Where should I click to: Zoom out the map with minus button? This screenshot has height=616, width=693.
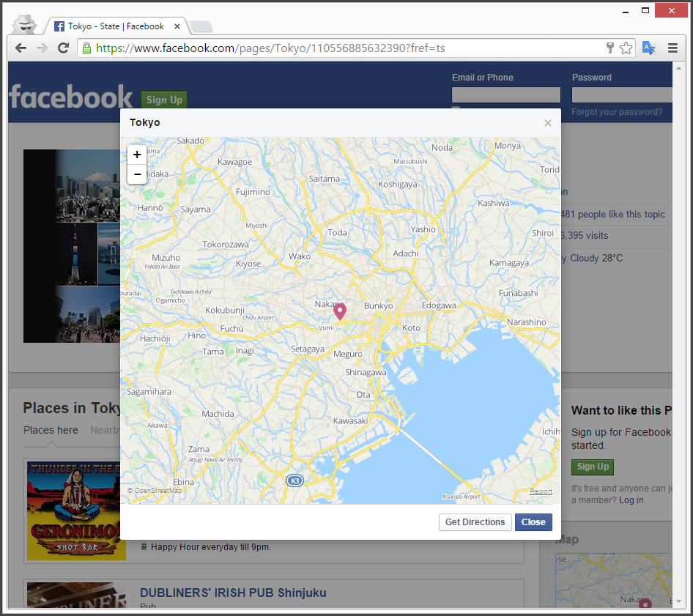tap(137, 174)
